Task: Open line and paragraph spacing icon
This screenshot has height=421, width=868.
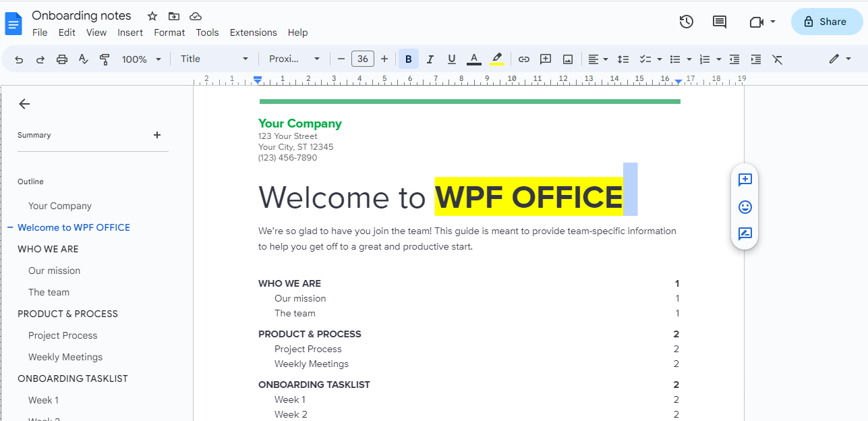Action: [x=623, y=59]
